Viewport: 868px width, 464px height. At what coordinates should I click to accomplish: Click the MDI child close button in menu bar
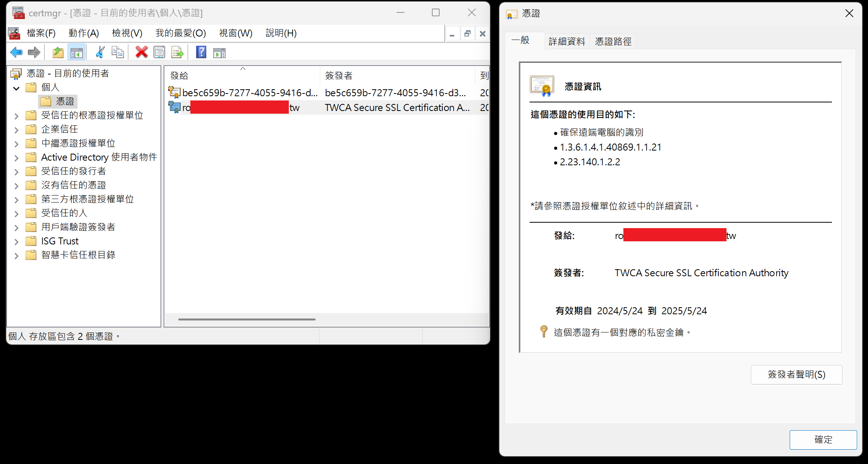483,34
